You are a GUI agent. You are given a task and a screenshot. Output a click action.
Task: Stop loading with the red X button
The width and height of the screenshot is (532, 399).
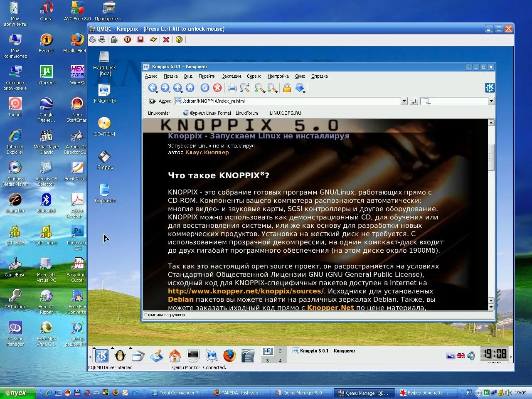click(217, 88)
